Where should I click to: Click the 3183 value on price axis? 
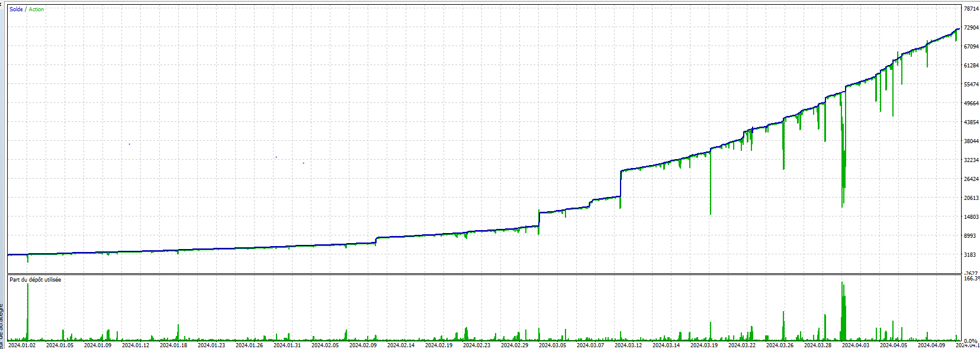pyautogui.click(x=970, y=255)
